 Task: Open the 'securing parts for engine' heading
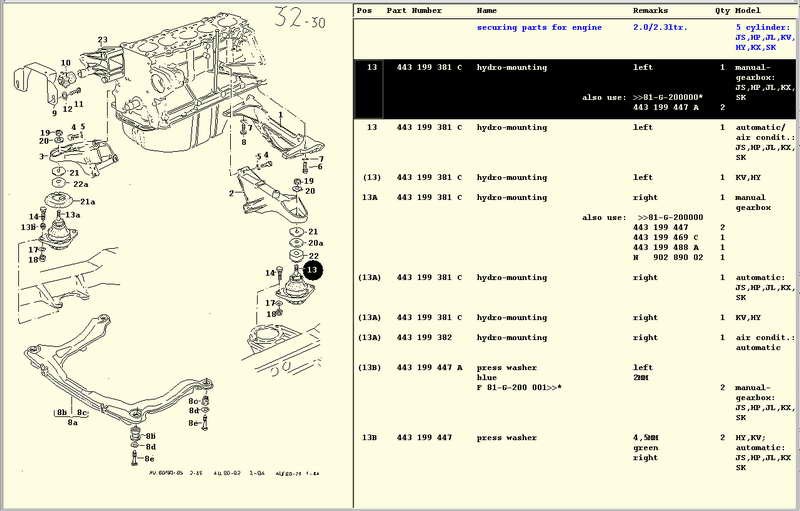525,28
